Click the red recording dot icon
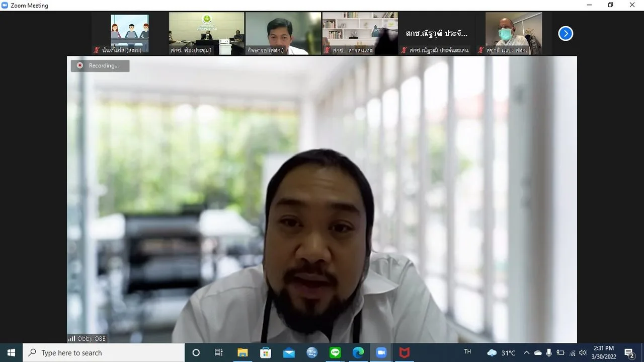The height and width of the screenshot is (362, 644). tap(79, 65)
